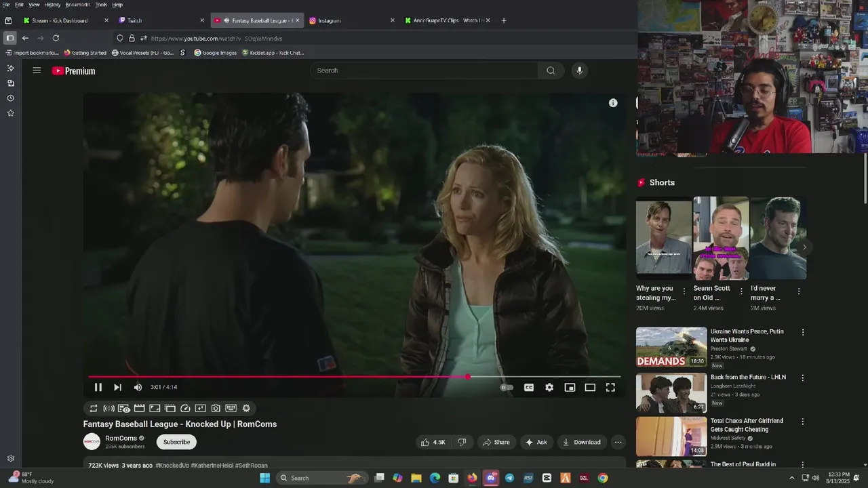Open options for 'Why are you stealing' short
The width and height of the screenshot is (868, 488).
(684, 291)
